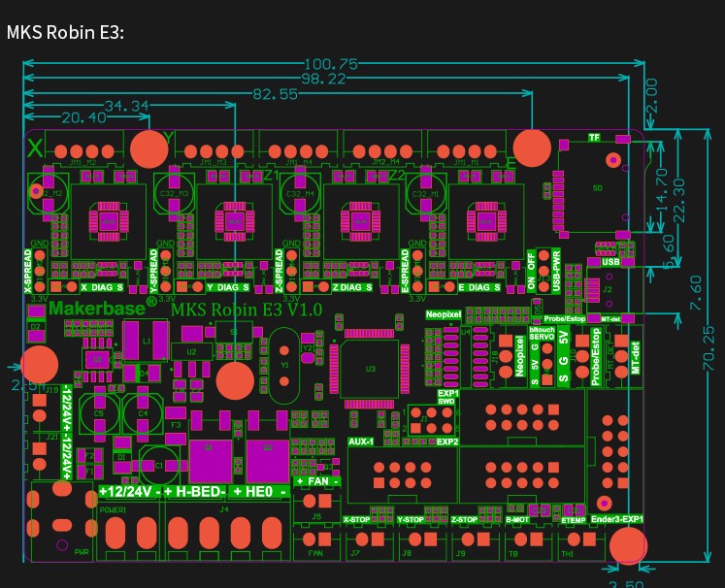
Task: Click the Z1 motor label
Action: pos(272,176)
